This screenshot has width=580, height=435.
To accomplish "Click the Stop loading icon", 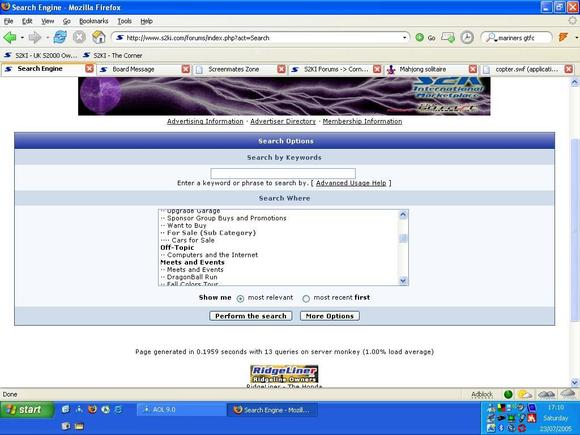I will tap(79, 37).
